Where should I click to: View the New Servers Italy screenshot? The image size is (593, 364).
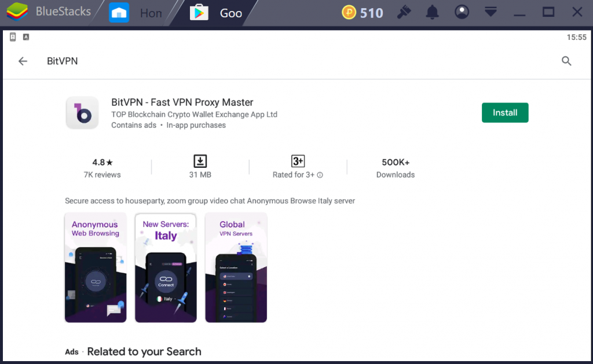(166, 267)
